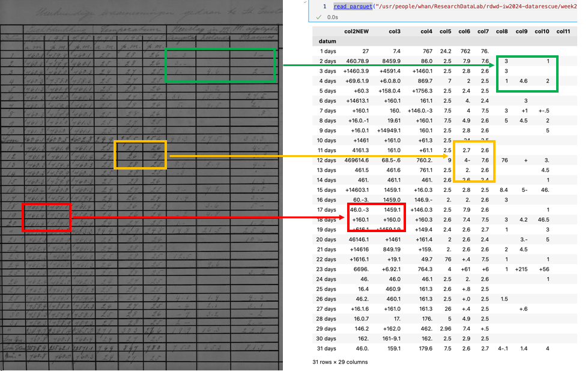This screenshot has height=371, width=588.
Task: Click the 0.0s execution time label
Action: 332,17
